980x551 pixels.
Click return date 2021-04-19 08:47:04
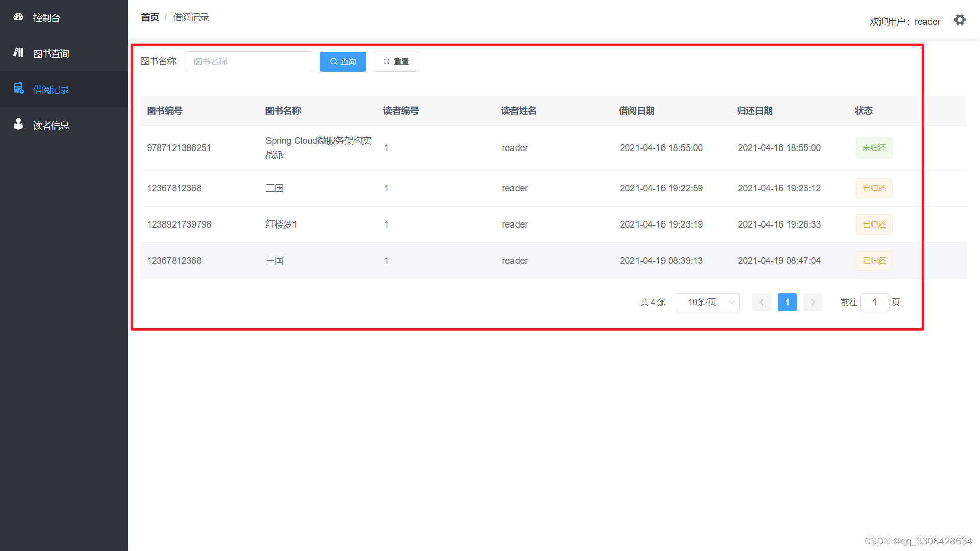pyautogui.click(x=779, y=261)
